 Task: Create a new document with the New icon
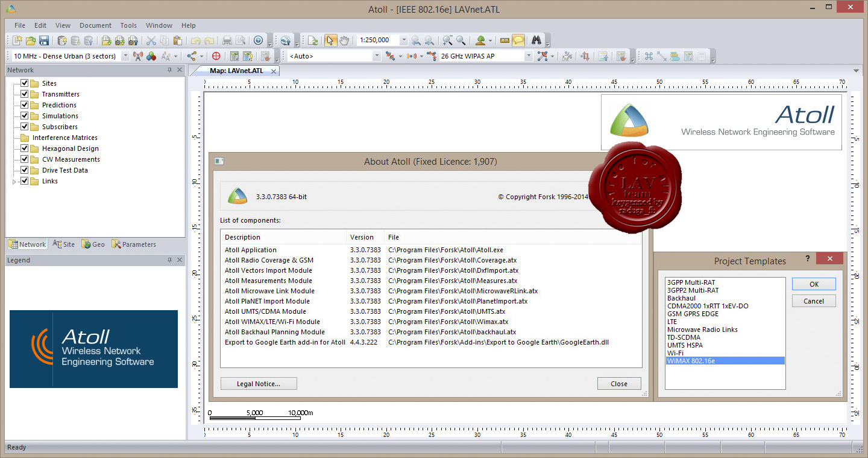click(17, 40)
